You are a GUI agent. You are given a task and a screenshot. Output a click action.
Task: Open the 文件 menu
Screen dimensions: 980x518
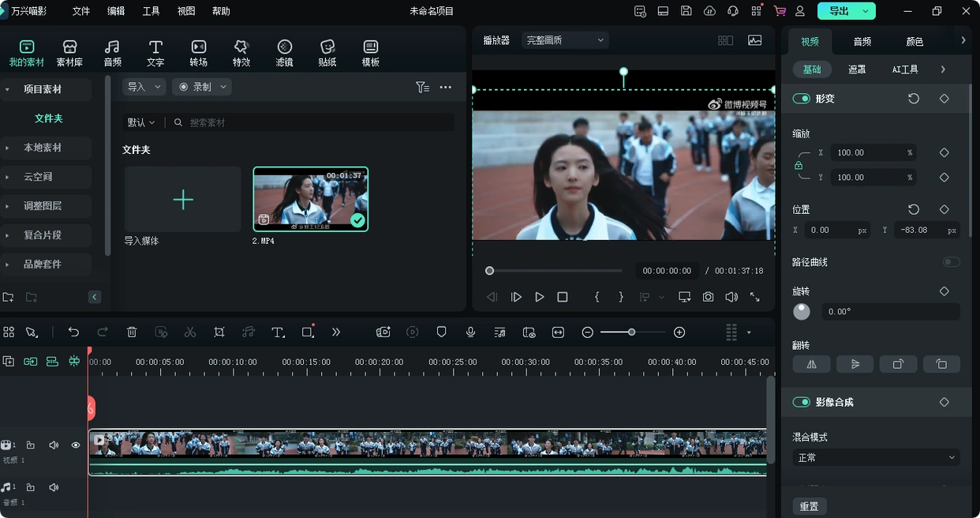[81, 11]
